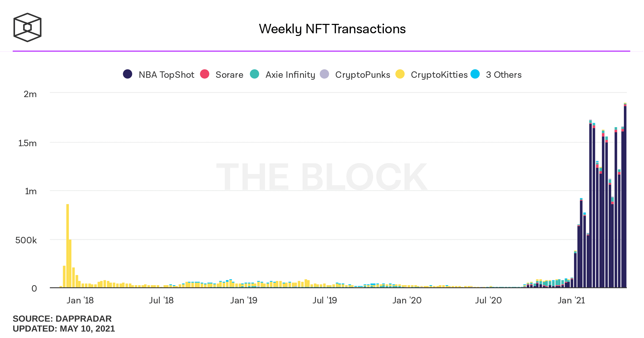
Task: Click the CryptoPunks lavender legend dot
Action: click(325, 74)
